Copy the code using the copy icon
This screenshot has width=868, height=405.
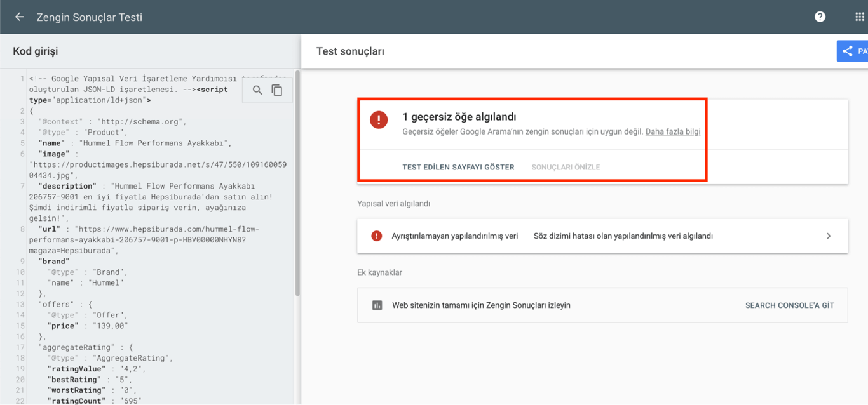click(277, 90)
